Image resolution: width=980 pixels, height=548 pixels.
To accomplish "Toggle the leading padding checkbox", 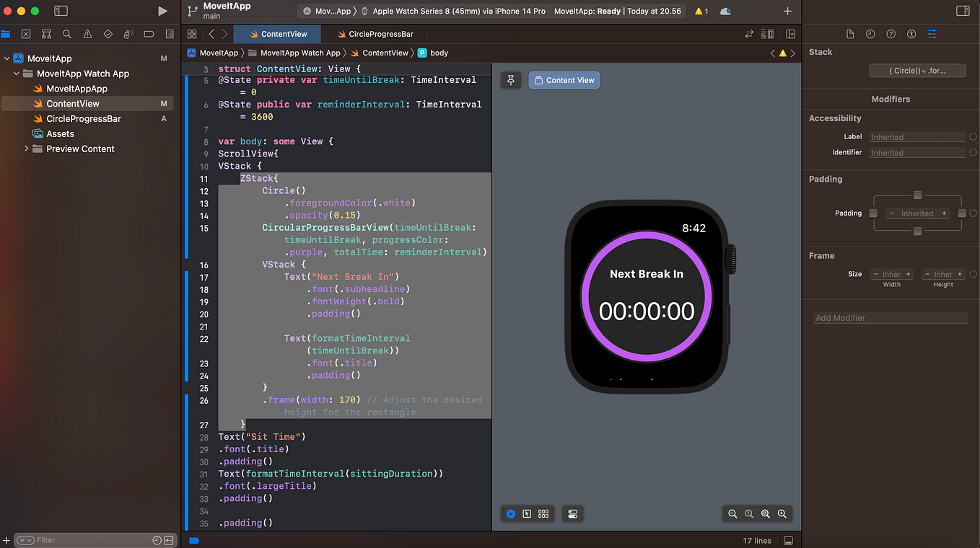I will tap(874, 213).
